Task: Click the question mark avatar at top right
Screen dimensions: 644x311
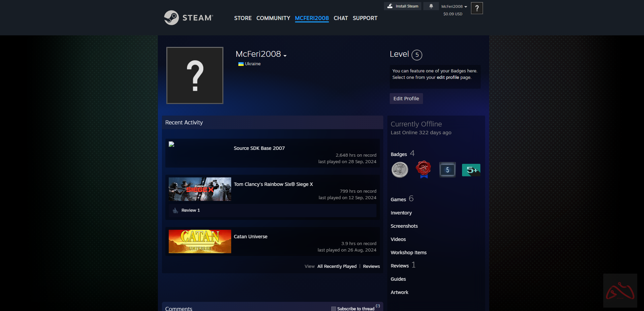Action: pyautogui.click(x=477, y=8)
